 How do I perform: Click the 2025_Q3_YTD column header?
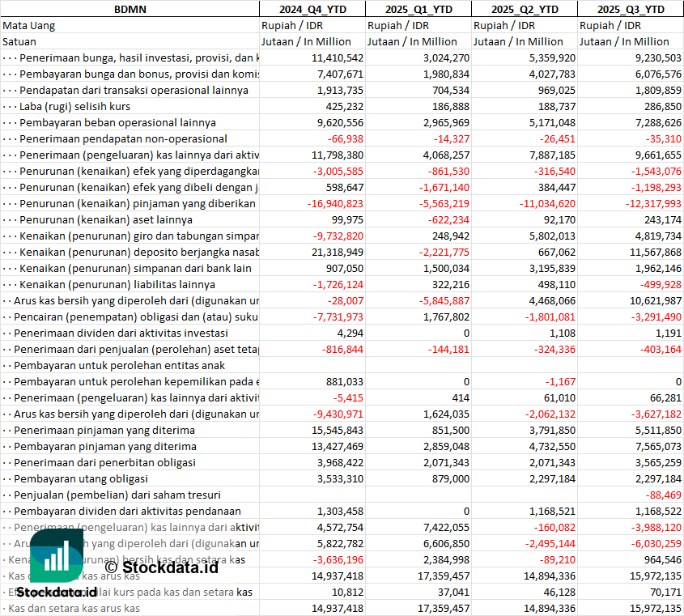coord(631,9)
